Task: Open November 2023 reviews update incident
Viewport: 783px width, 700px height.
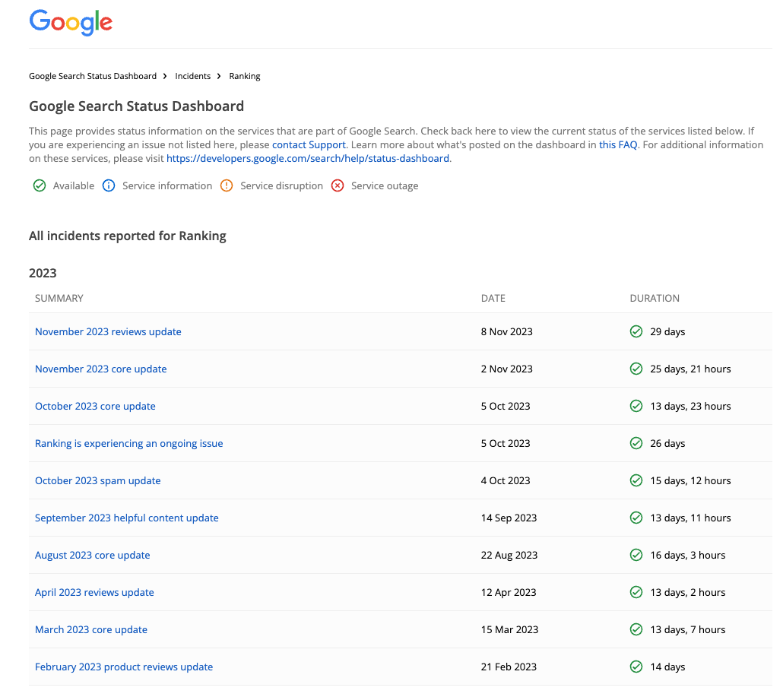Action: [x=108, y=331]
